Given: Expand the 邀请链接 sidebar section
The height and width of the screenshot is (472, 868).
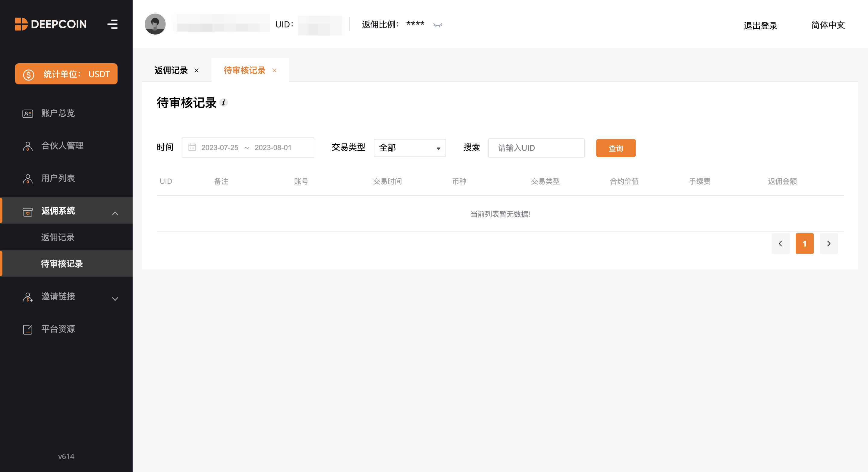Looking at the screenshot, I should click(115, 299).
